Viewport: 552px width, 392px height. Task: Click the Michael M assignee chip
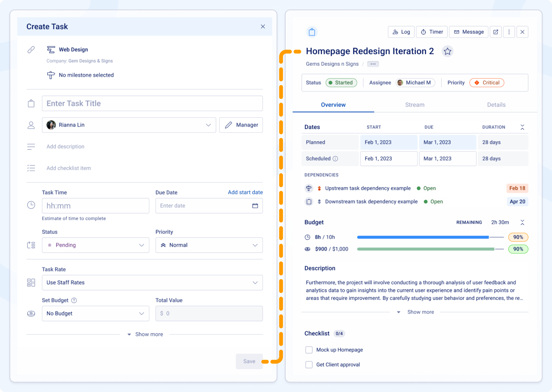[x=415, y=83]
